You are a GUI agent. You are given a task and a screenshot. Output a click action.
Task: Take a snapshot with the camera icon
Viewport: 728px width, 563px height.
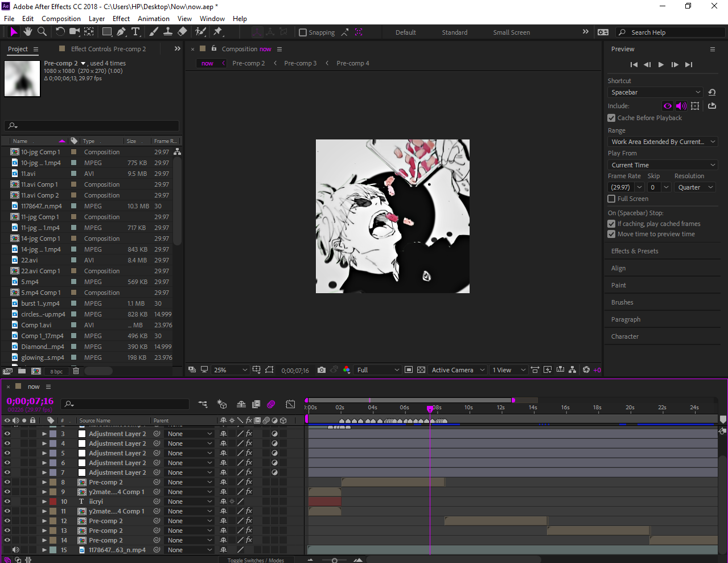(x=322, y=370)
